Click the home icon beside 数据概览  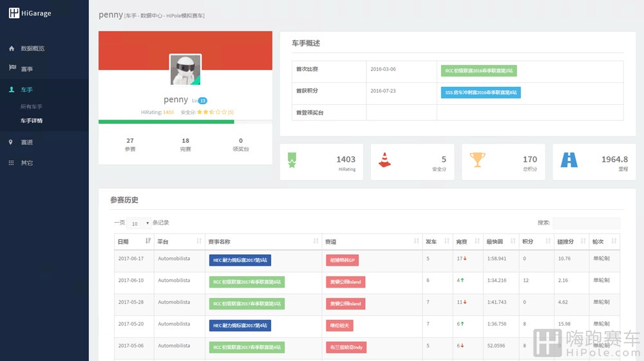coord(12,48)
